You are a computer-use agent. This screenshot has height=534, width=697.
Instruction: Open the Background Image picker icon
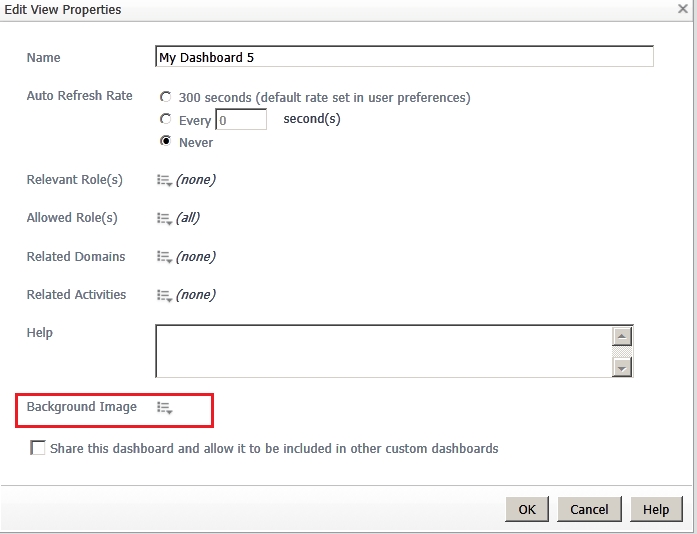(x=164, y=408)
